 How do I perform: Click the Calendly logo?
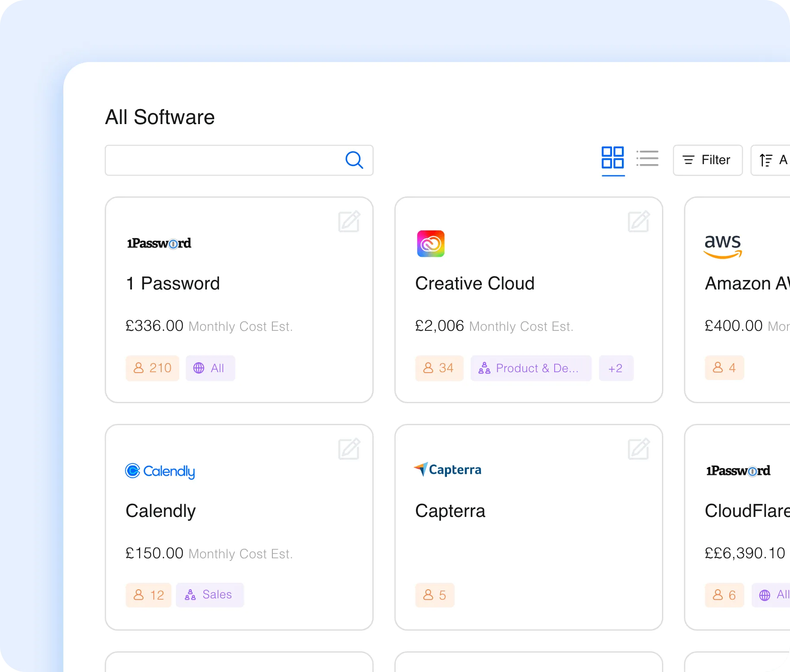pos(160,471)
